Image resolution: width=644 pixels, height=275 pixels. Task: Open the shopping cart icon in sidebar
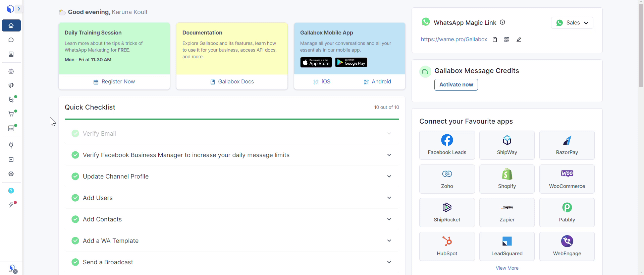tap(11, 114)
